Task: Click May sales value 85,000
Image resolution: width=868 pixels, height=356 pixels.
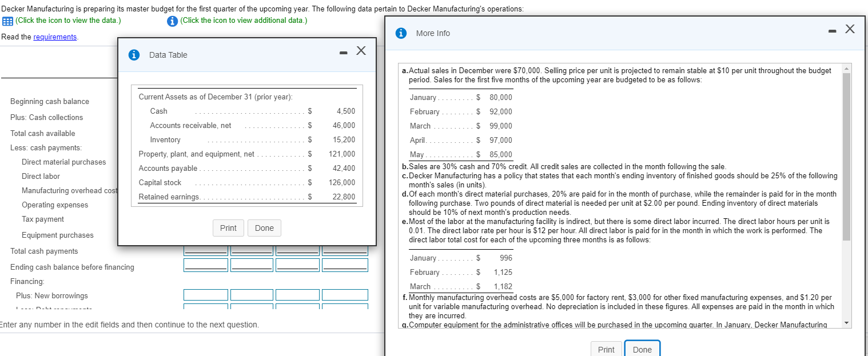Action: [501, 155]
